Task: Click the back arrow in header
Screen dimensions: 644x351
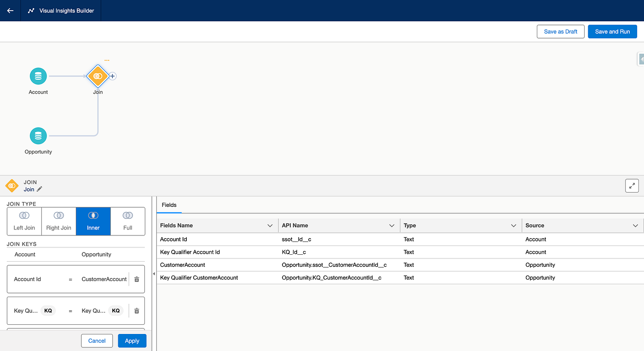Action: coord(10,11)
